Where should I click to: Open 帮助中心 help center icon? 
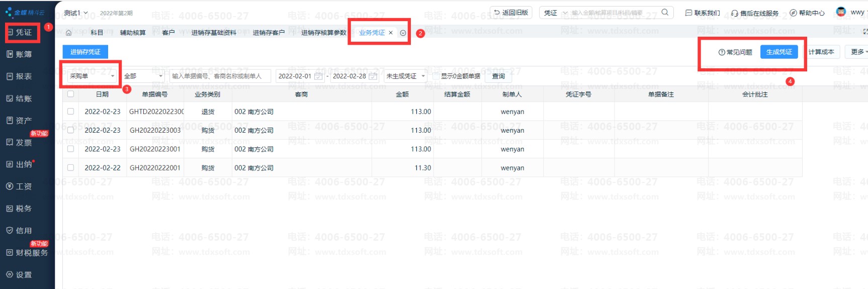793,13
